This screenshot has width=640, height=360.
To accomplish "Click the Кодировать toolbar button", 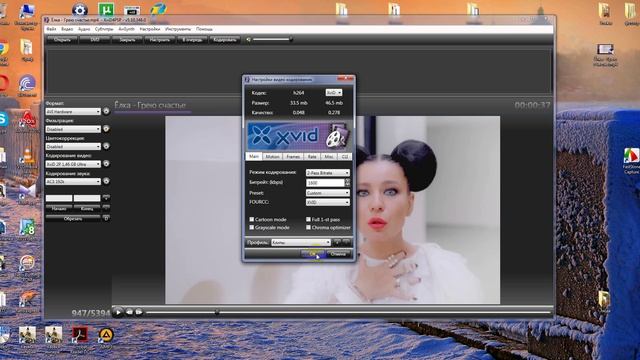I will point(225,40).
